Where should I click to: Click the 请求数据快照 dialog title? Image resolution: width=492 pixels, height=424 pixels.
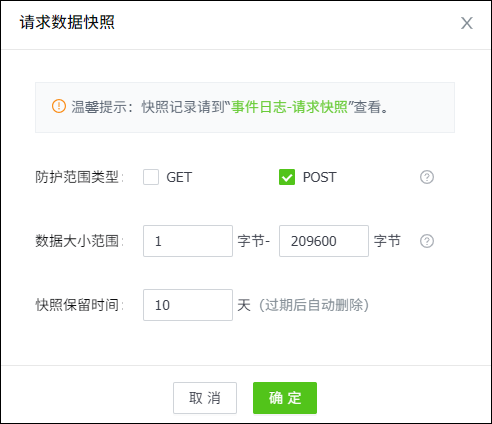(67, 22)
